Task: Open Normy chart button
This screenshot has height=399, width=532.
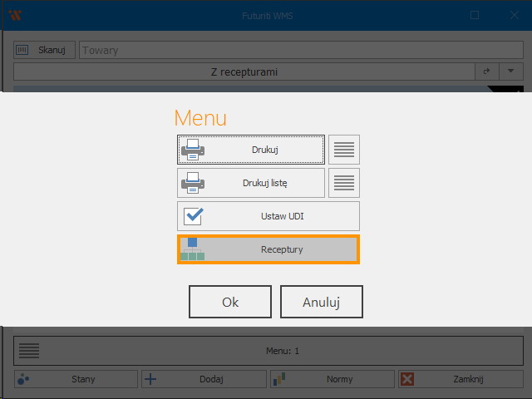Action: pos(332,379)
